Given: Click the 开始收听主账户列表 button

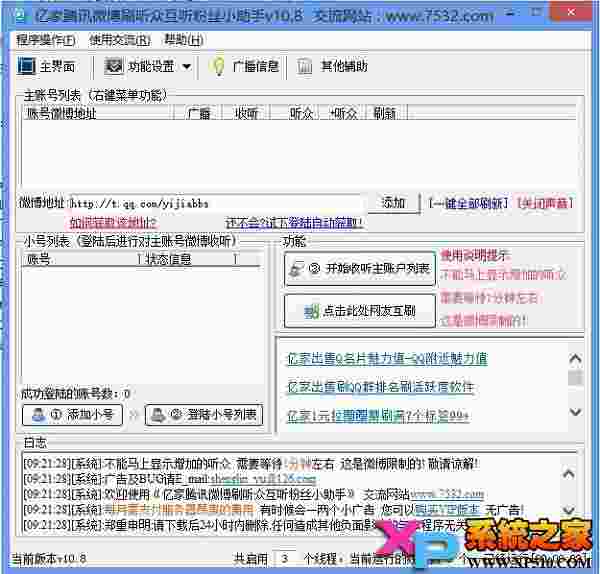Looking at the screenshot, I should (x=360, y=269).
